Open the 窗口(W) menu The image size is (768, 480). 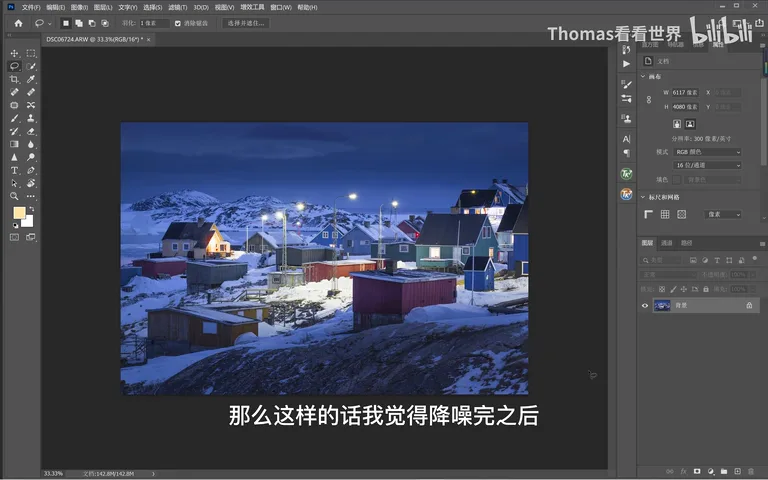pyautogui.click(x=281, y=7)
